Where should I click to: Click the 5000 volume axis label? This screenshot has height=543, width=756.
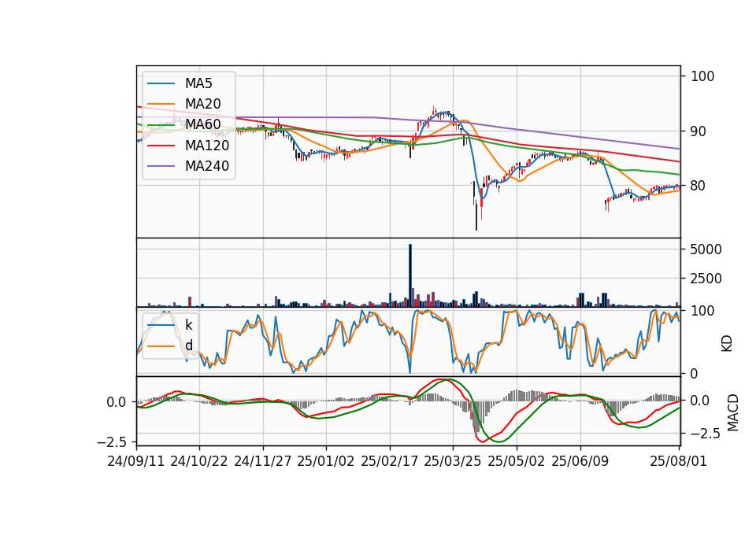pyautogui.click(x=706, y=249)
